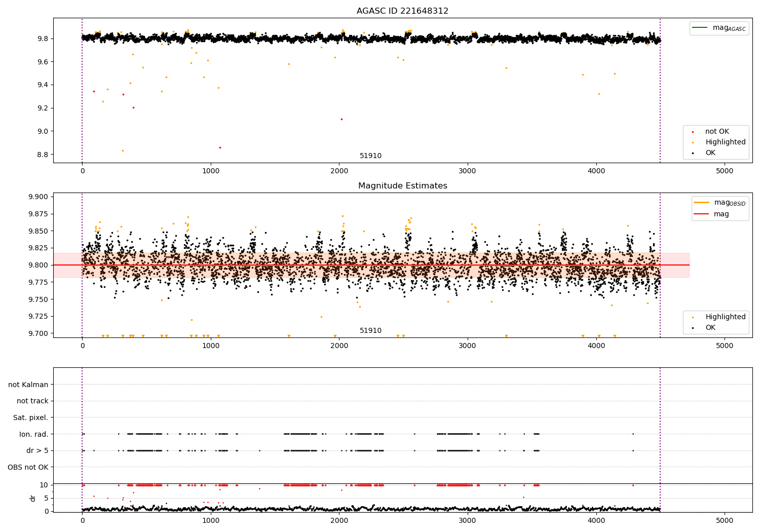Select the mag OBSID legend entry

tap(720, 203)
